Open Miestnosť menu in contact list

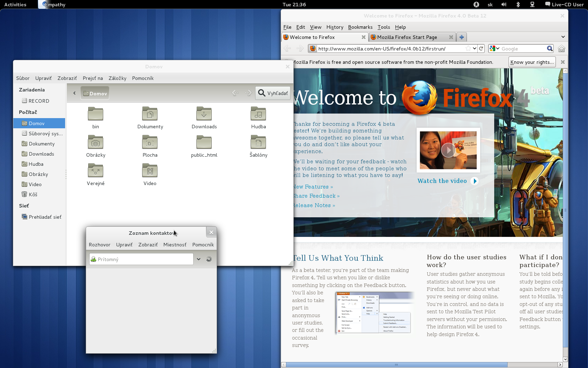point(175,245)
